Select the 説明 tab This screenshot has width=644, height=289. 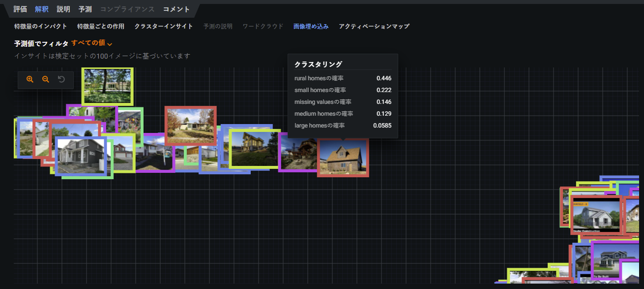pyautogui.click(x=63, y=9)
